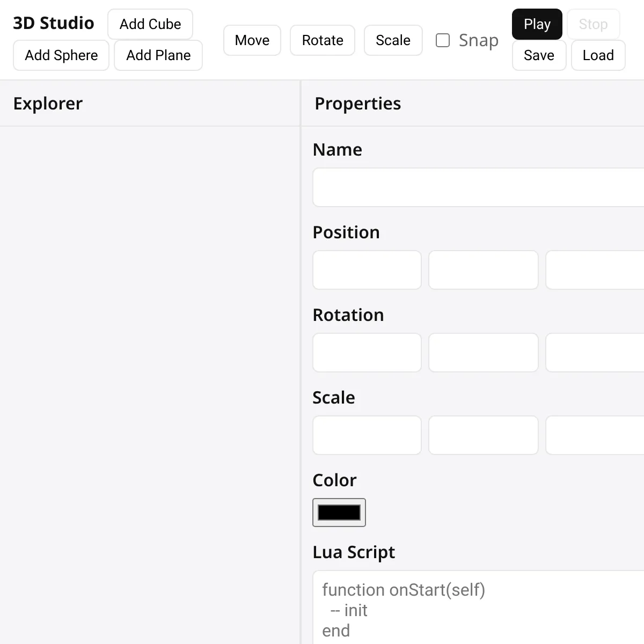Load a saved scene
Screen dimensions: 644x644
[x=598, y=55]
